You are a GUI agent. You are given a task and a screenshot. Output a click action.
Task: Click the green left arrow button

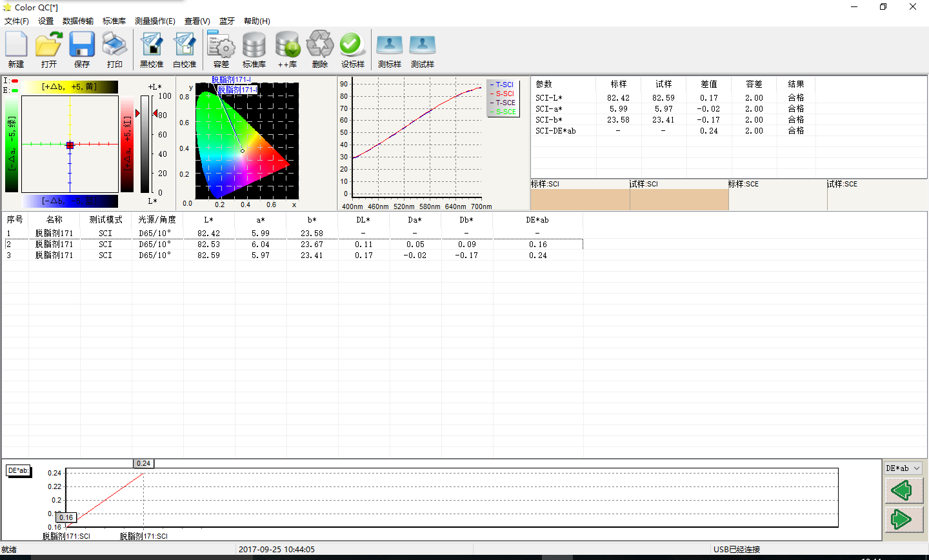point(903,491)
